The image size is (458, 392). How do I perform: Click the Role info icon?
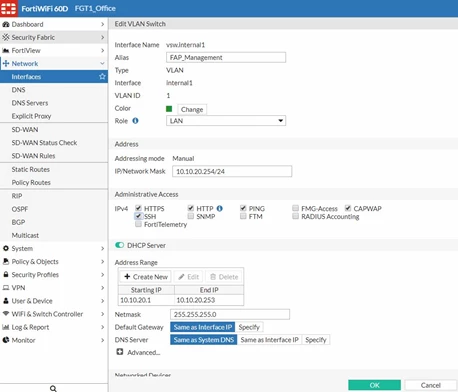tap(135, 121)
